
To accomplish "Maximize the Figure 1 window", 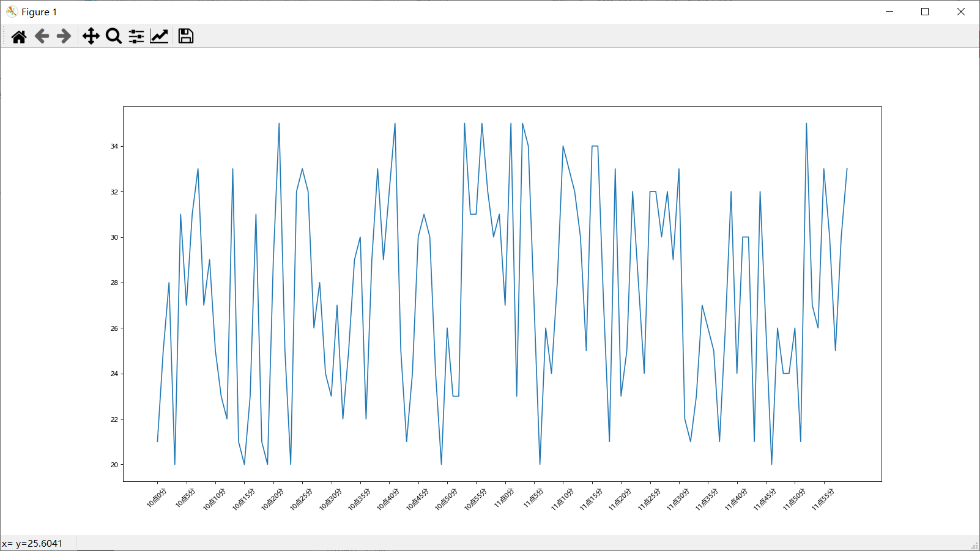I will point(925,12).
